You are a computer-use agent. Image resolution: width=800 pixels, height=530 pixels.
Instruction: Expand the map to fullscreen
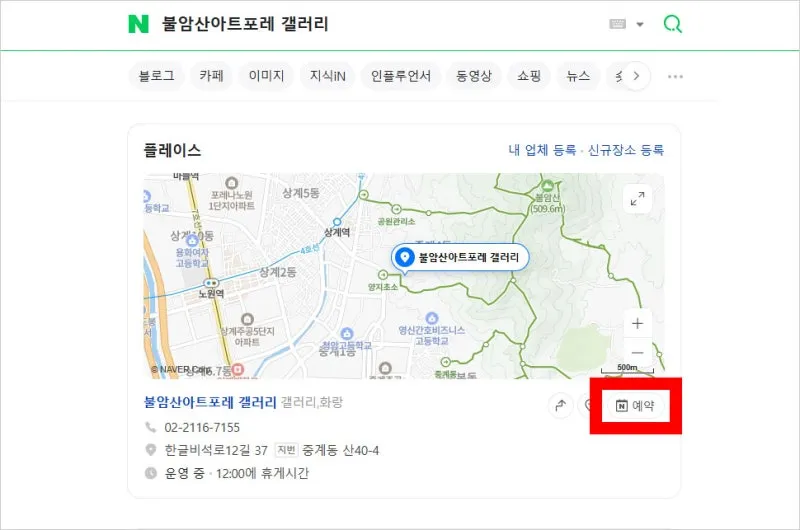[637, 198]
